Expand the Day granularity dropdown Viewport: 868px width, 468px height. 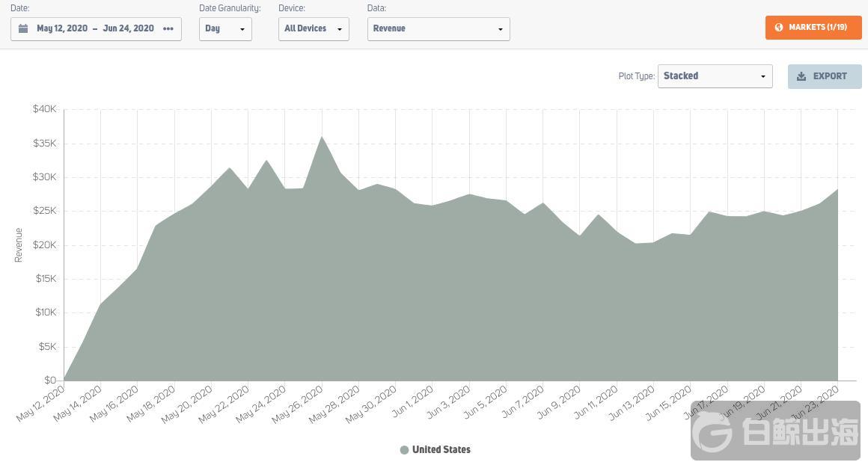pyautogui.click(x=225, y=28)
